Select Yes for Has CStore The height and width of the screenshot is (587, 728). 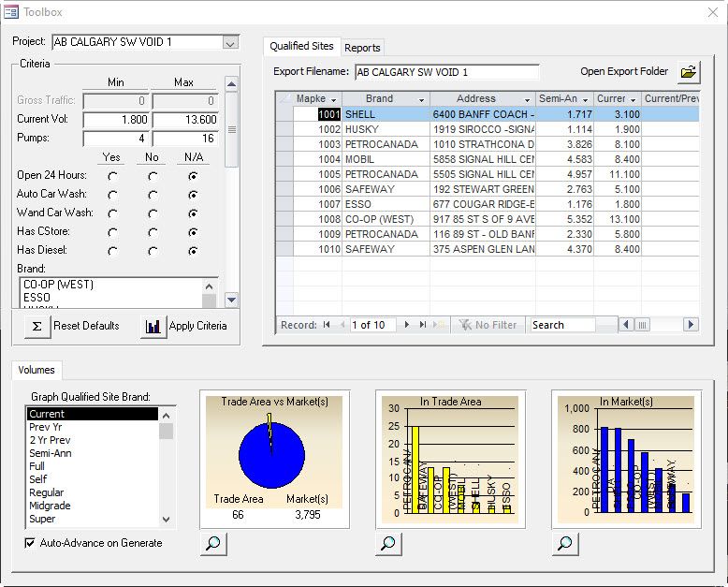pos(112,232)
